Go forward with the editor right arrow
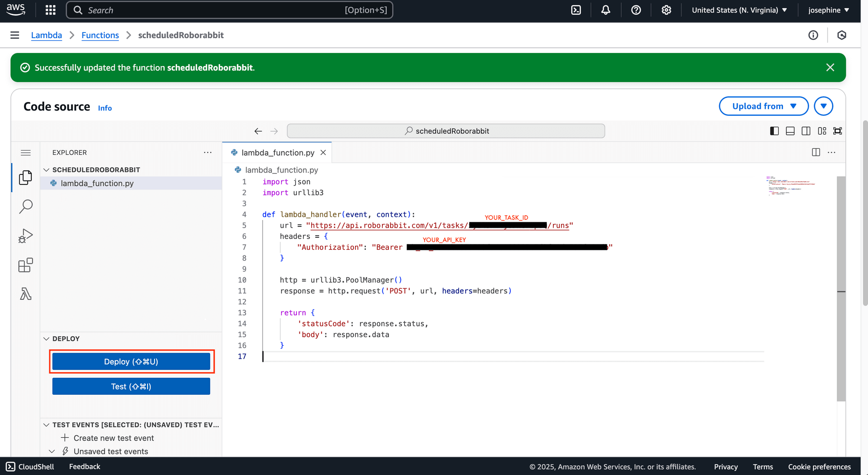The width and height of the screenshot is (868, 475). pos(274,131)
